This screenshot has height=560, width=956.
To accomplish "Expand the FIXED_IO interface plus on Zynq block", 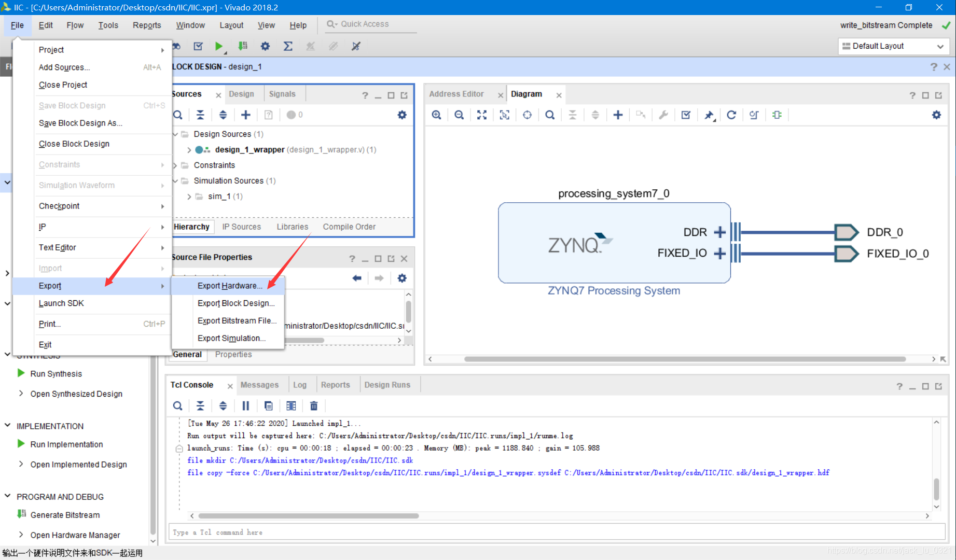I will coord(719,253).
